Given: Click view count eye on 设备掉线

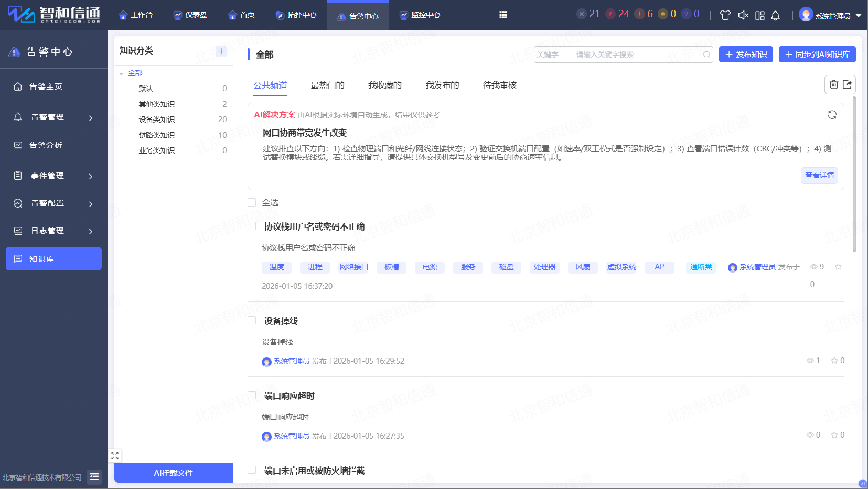Looking at the screenshot, I should tap(810, 361).
